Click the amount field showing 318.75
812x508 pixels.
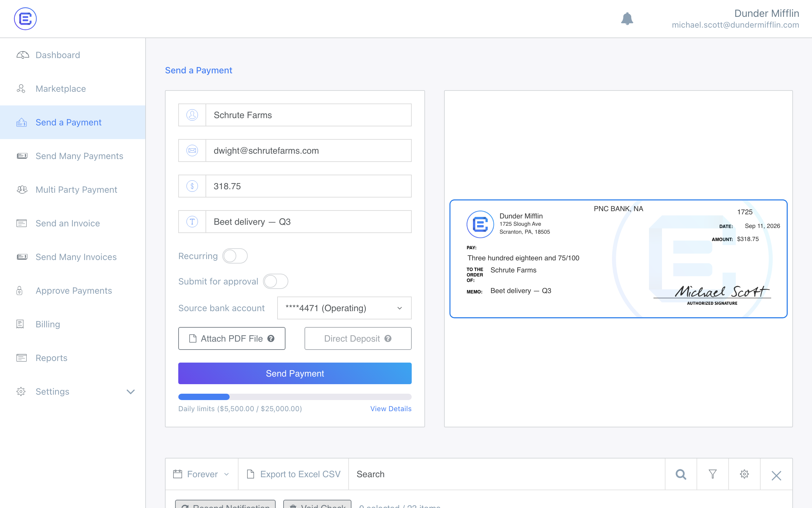click(308, 186)
